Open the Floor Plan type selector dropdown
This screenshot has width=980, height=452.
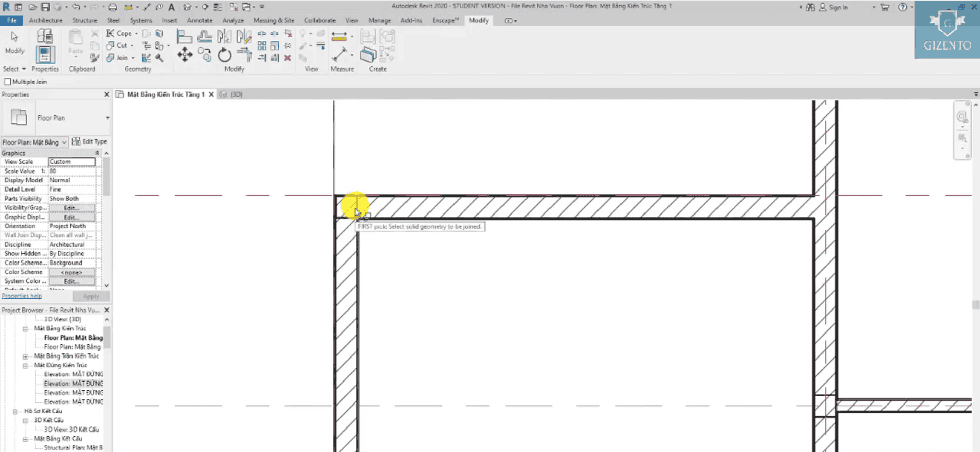pyautogui.click(x=107, y=118)
